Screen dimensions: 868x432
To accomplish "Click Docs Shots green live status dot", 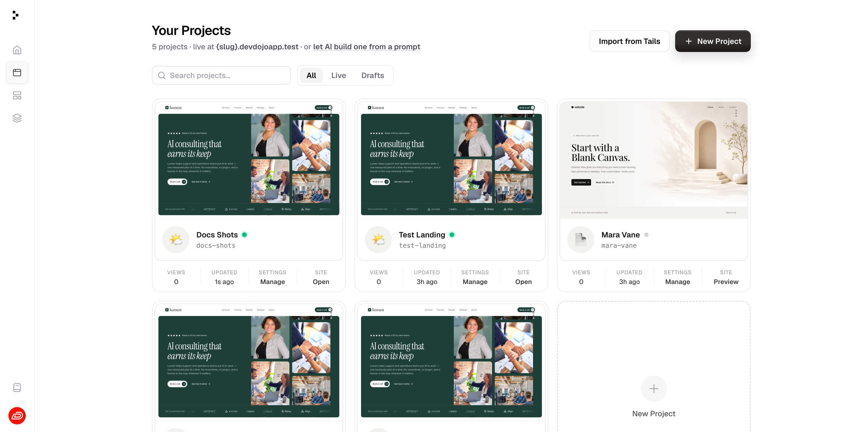I will [x=245, y=235].
